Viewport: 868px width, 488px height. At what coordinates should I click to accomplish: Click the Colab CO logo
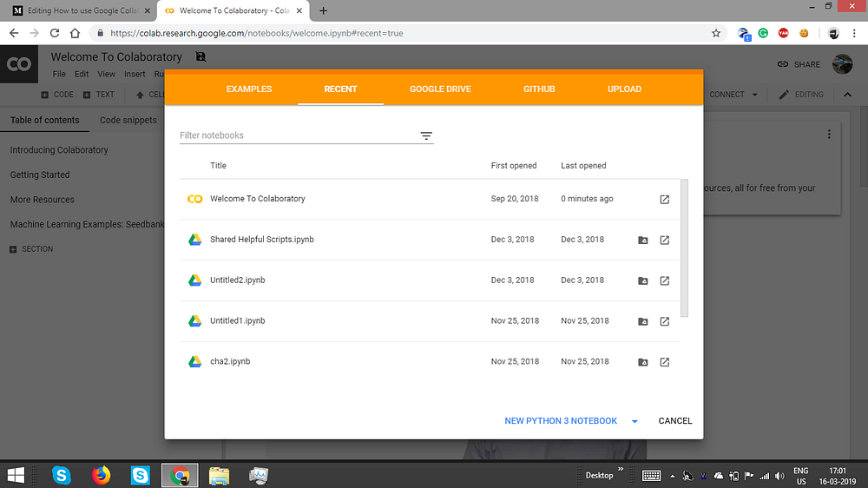(19, 64)
